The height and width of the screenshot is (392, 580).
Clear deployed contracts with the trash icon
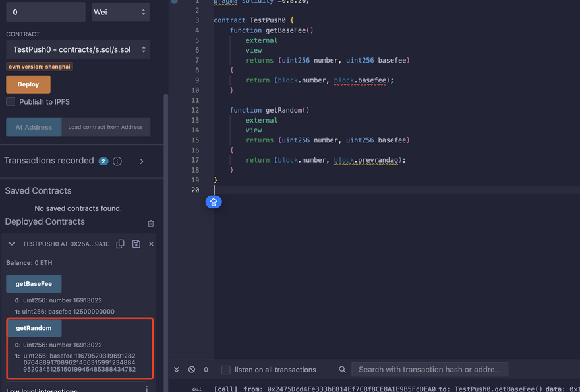coord(151,223)
